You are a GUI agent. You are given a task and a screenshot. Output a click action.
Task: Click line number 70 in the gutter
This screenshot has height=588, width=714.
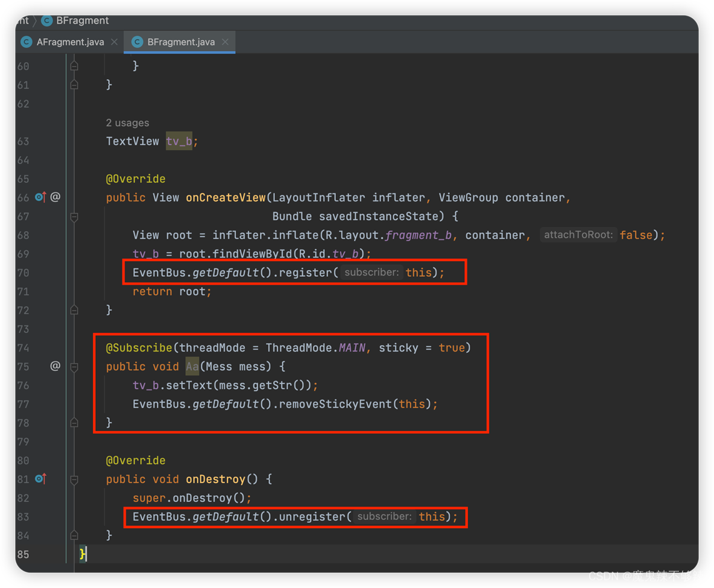23,272
